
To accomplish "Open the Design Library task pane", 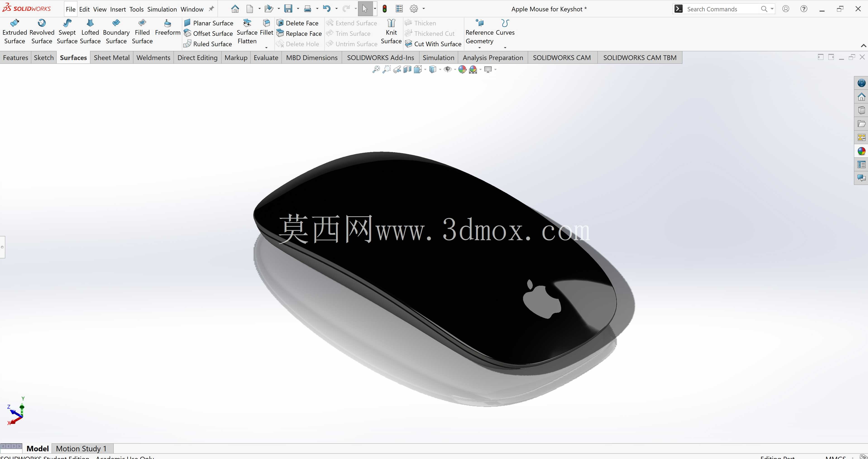I will [861, 110].
